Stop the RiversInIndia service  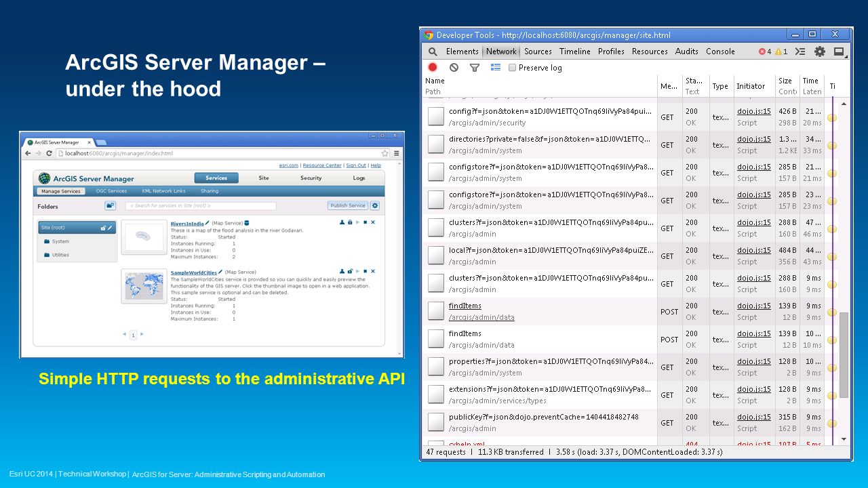[365, 222]
